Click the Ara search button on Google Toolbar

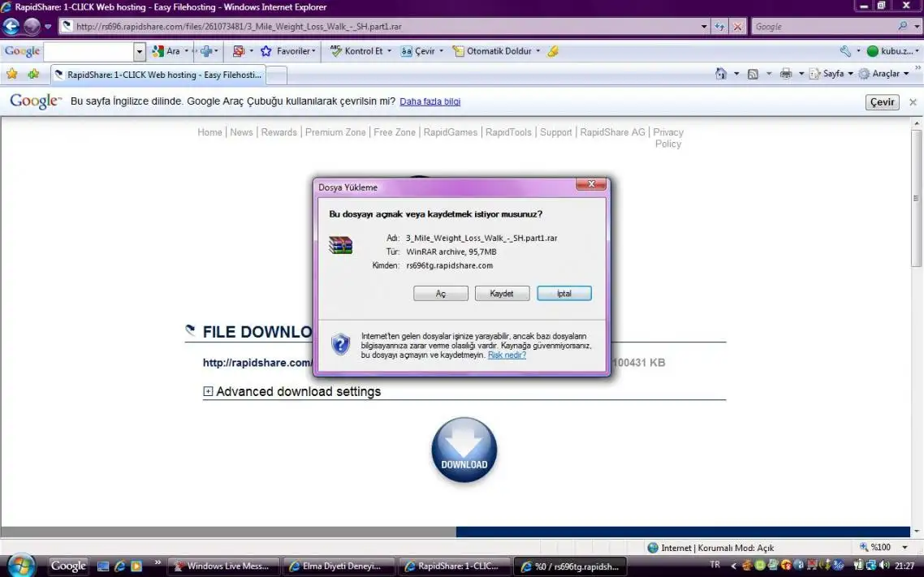166,51
